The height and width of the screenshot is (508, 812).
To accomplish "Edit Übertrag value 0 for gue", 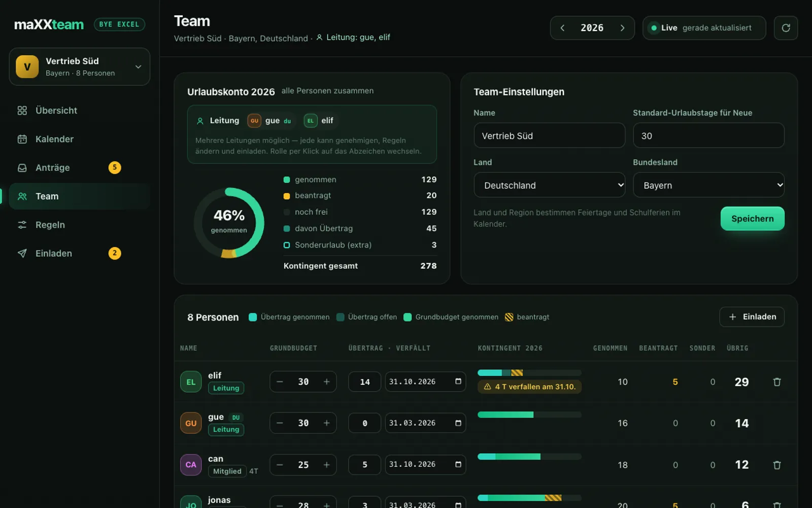I will (x=364, y=423).
